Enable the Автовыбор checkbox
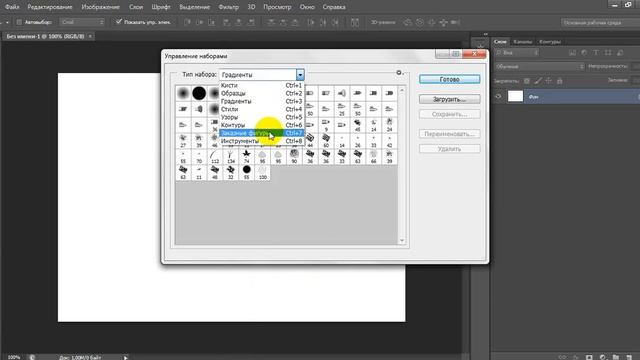Screen dimensions: 640x360 coord(19,22)
